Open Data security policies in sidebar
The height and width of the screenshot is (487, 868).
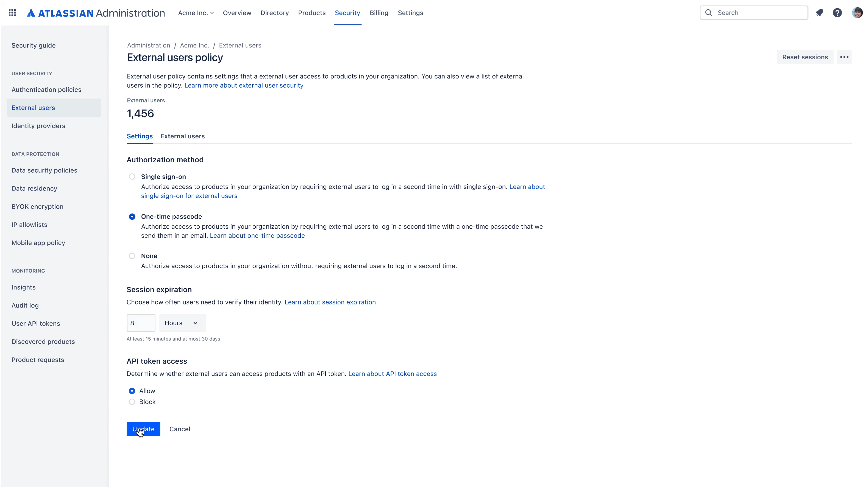coord(44,170)
